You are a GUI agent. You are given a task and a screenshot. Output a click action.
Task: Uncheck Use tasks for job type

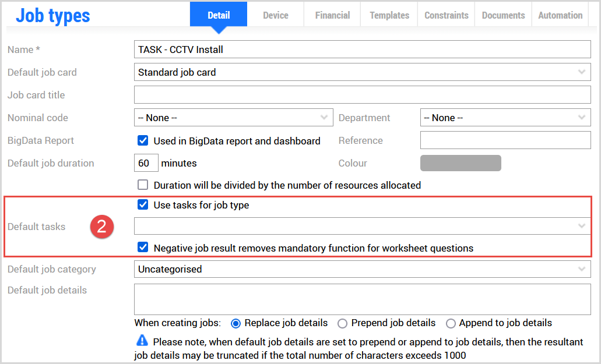click(x=143, y=205)
